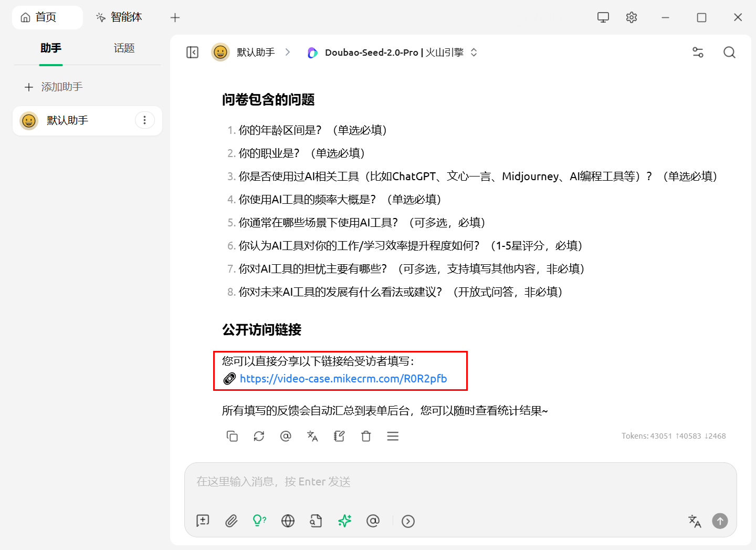Copy the assistant message with copy icon

point(232,436)
